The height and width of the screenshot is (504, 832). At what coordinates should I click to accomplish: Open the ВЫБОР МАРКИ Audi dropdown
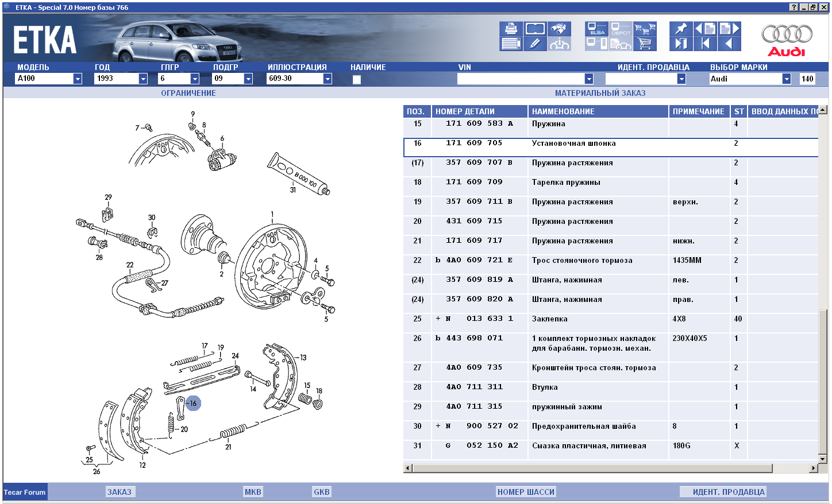coord(787,79)
